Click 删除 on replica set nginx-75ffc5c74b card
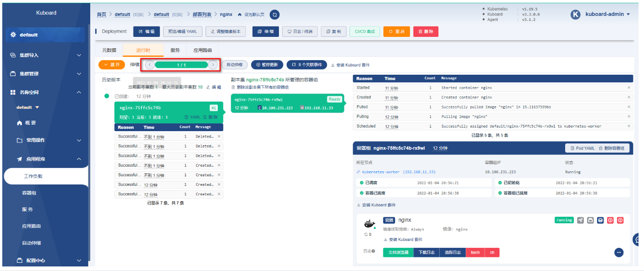Screen dimensions: 644x271 (210, 117)
